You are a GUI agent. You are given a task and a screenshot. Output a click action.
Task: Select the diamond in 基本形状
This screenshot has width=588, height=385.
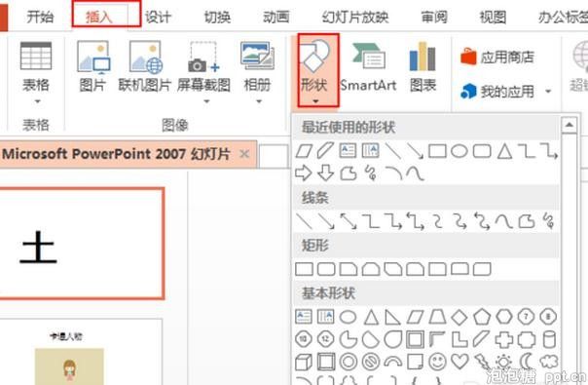click(459, 317)
